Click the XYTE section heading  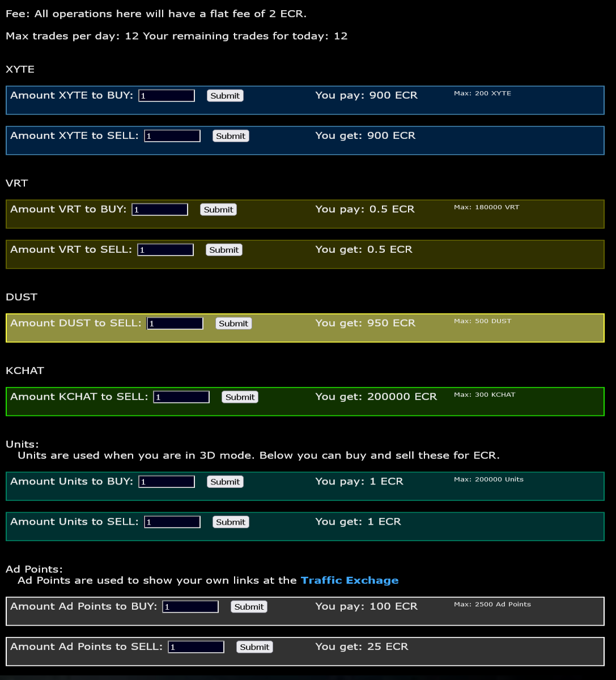(x=20, y=69)
